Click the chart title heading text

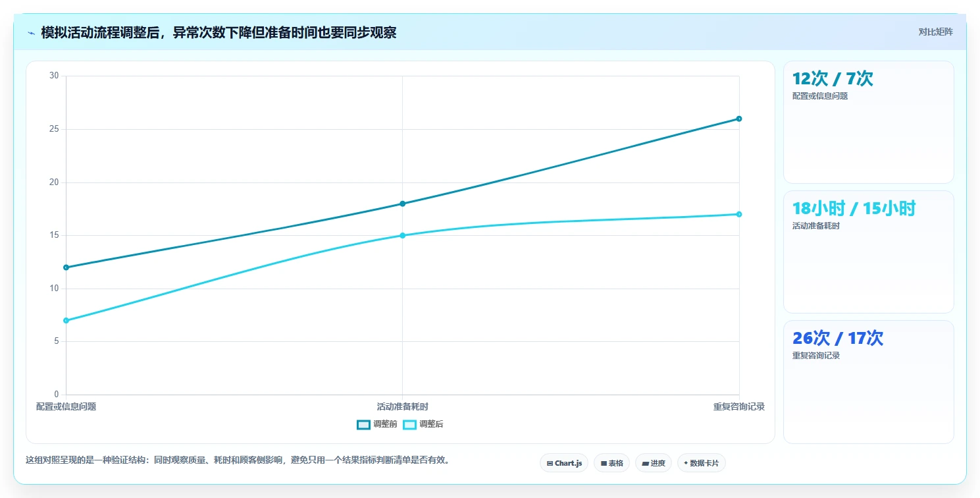tap(219, 32)
